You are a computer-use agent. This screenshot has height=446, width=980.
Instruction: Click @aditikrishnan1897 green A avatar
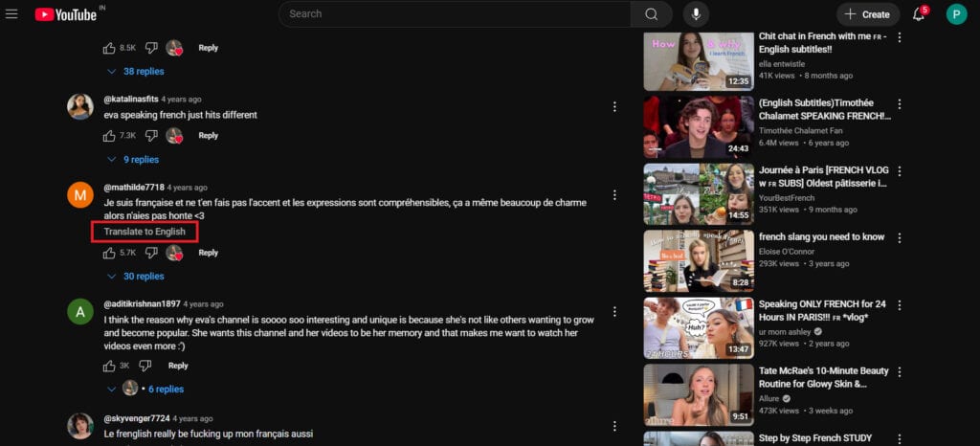click(80, 311)
